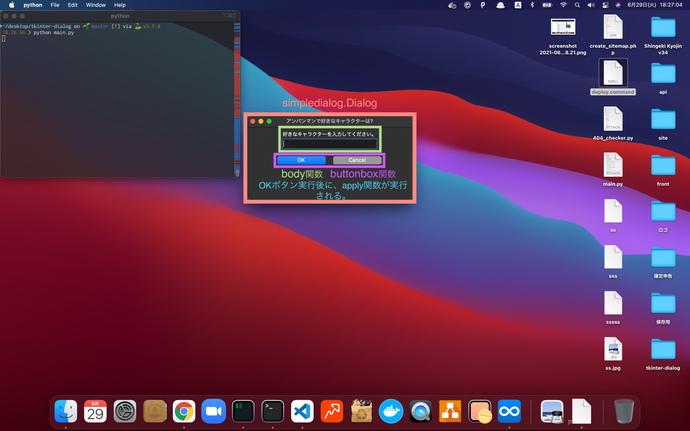
Task: Open Finder from the Dock
Action: 66,411
